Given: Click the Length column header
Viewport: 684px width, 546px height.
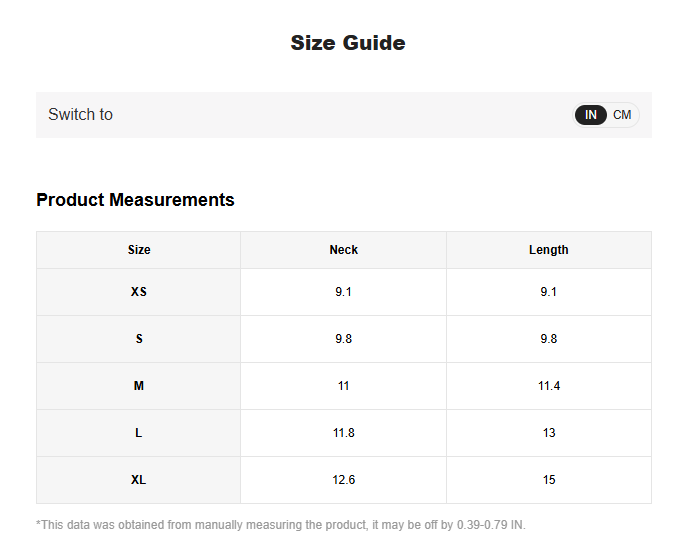Looking at the screenshot, I should pos(548,250).
